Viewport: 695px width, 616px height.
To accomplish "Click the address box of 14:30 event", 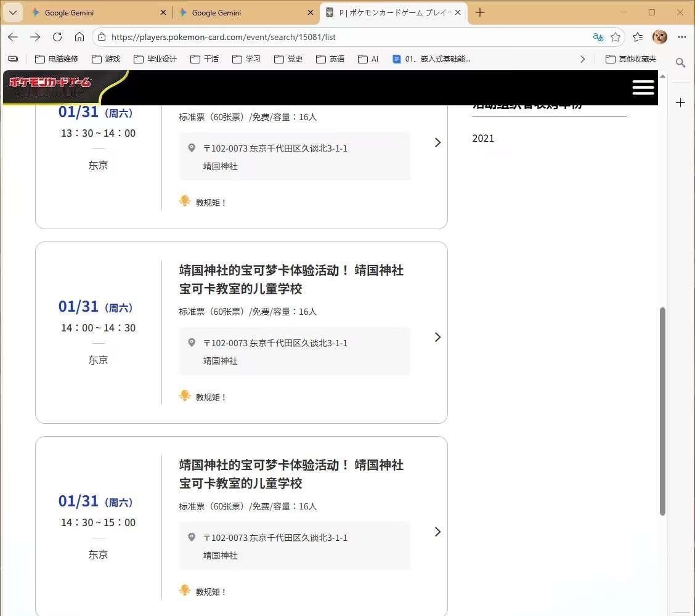I will click(x=295, y=546).
